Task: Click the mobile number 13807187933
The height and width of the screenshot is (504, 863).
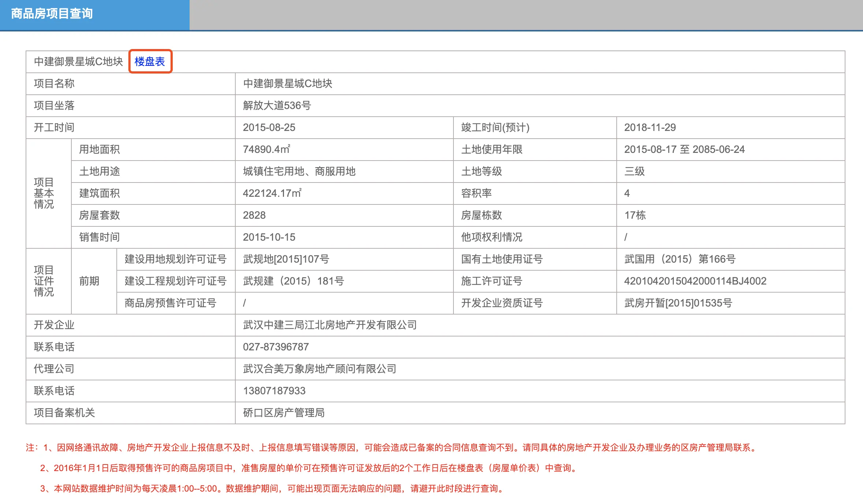Action: point(274,391)
